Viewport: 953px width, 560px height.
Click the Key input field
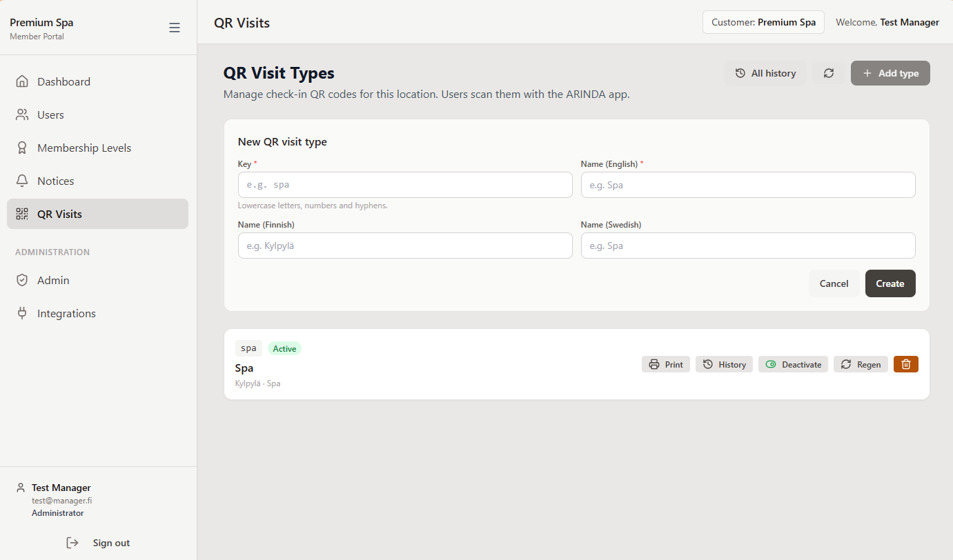tap(405, 185)
